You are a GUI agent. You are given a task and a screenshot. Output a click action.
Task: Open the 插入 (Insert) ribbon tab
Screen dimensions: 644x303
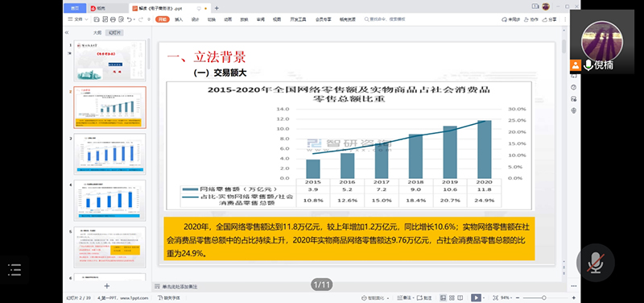pos(179,19)
